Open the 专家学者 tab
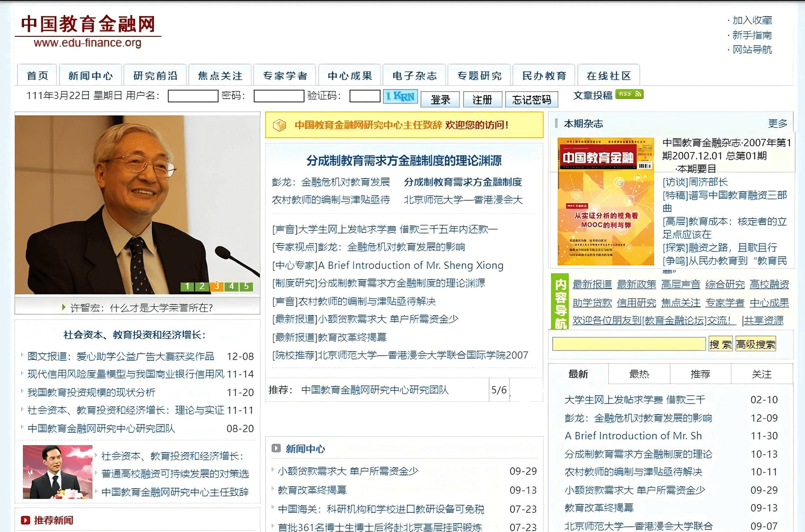The height and width of the screenshot is (532, 805). [285, 75]
